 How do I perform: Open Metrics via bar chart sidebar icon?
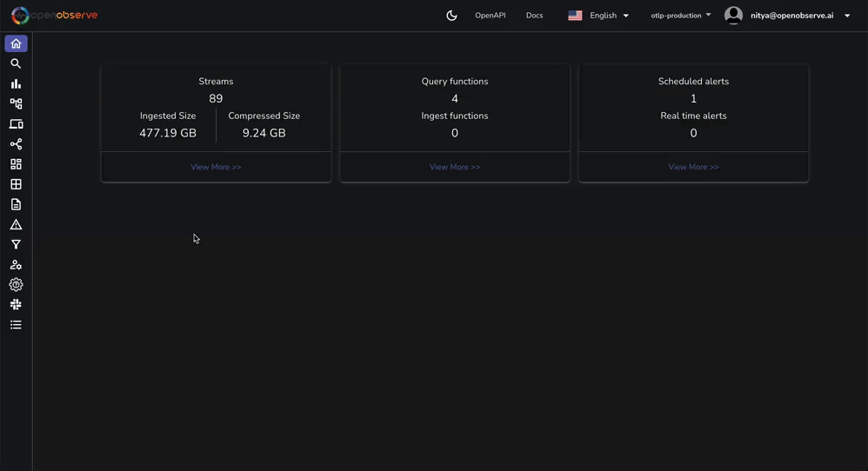[x=16, y=84]
